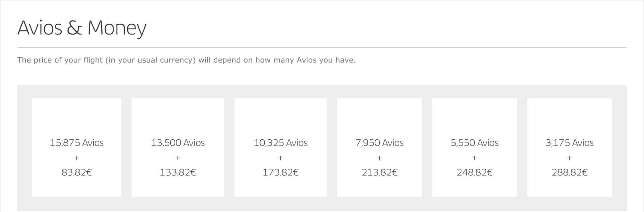Click the 83.82€ price text
The image size is (644, 212).
point(76,172)
